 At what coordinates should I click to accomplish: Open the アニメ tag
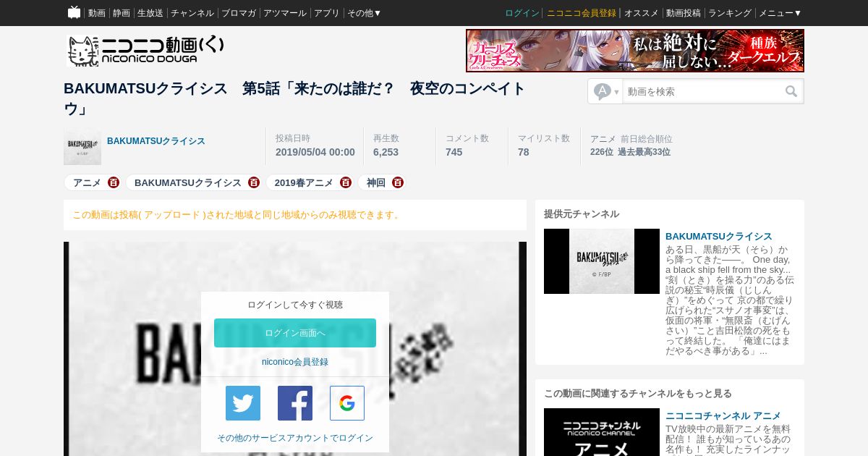tap(87, 182)
